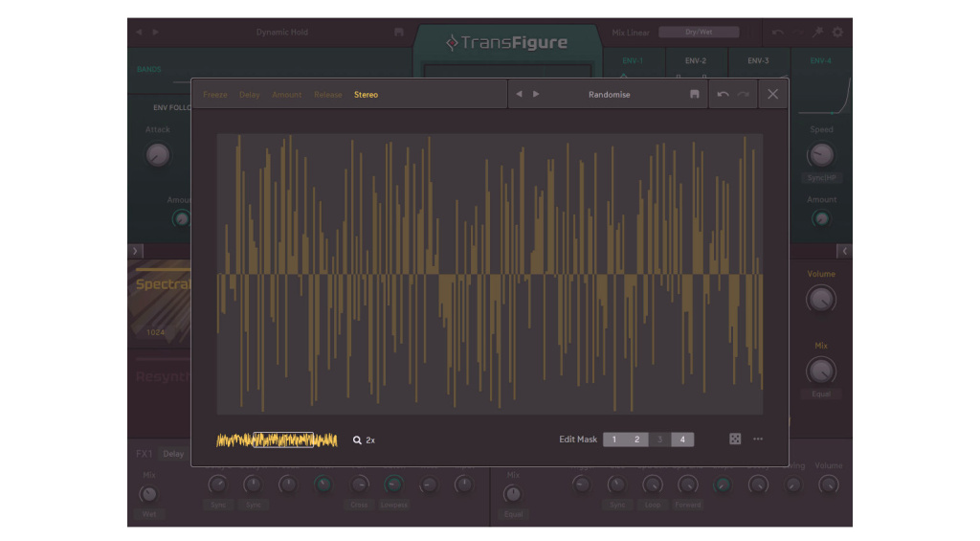Undo the last edit in editor
Image resolution: width=980 pixels, height=541 pixels.
pyautogui.click(x=723, y=95)
